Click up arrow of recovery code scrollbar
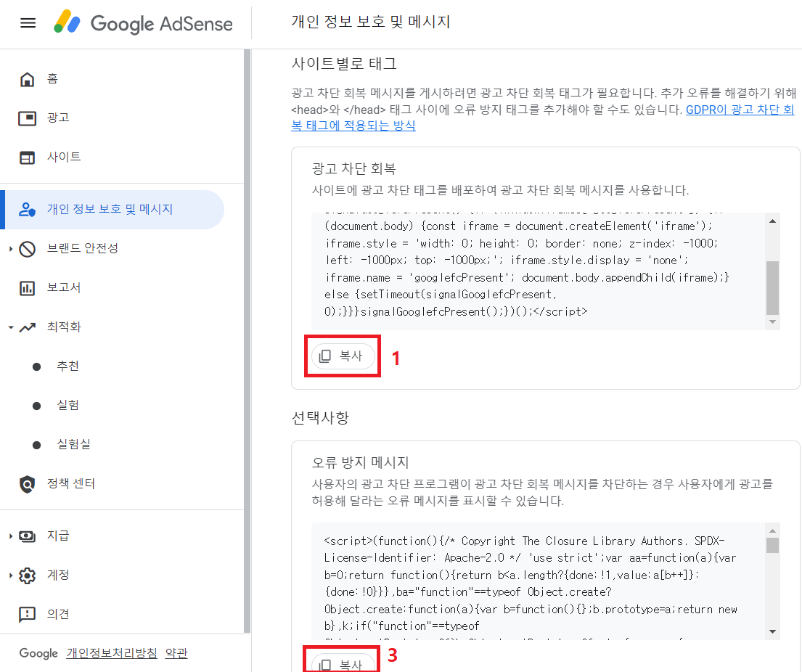 (772, 221)
